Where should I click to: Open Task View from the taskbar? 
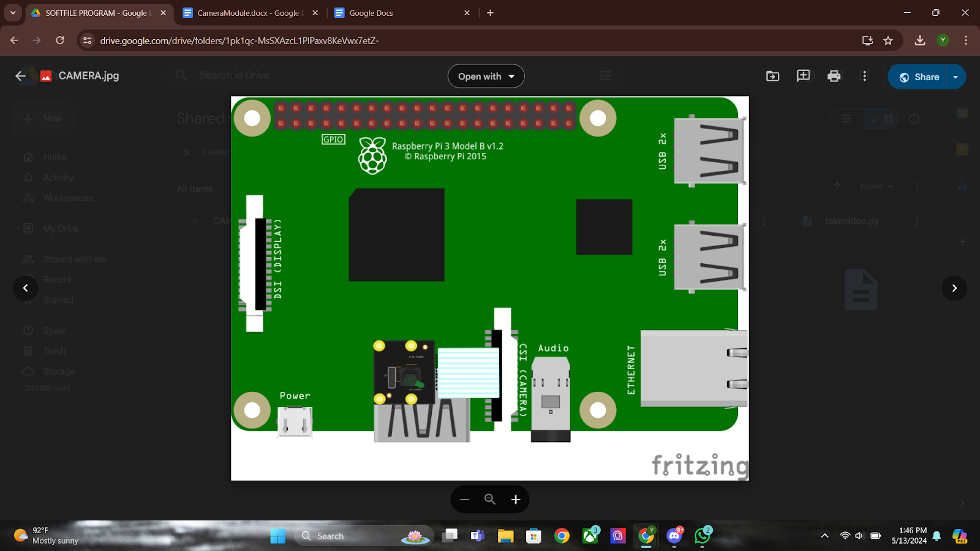(x=450, y=536)
